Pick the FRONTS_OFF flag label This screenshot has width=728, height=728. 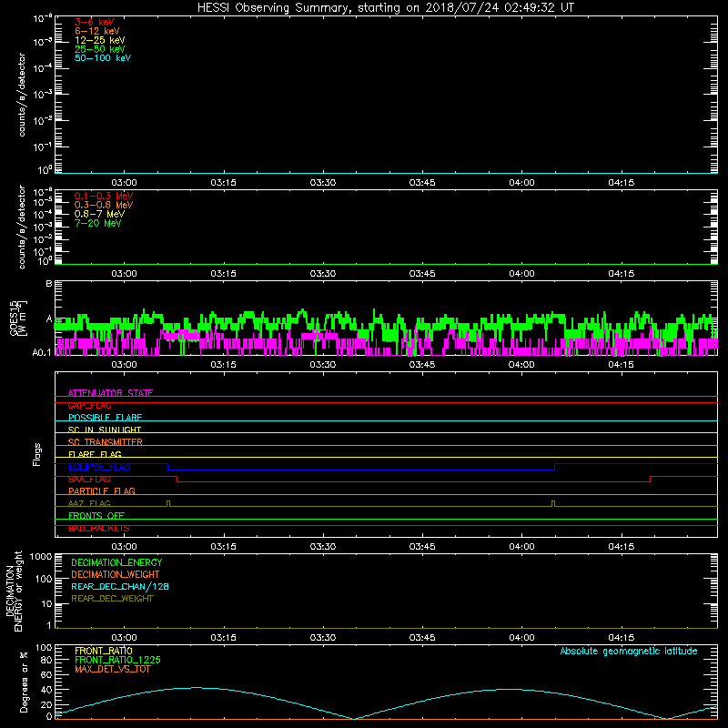click(x=96, y=516)
